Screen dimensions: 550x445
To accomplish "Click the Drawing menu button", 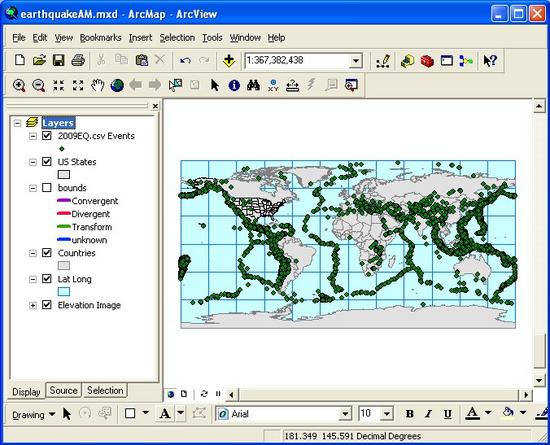I will click(x=33, y=415).
